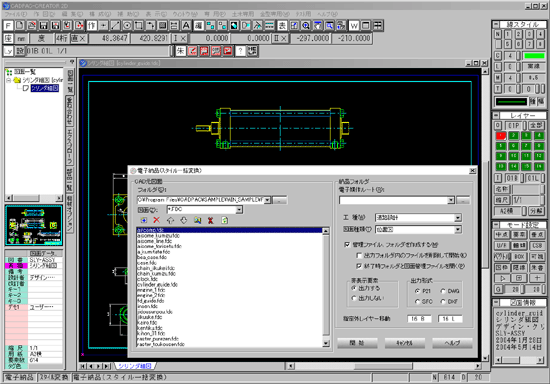
Task: Switch to the 'シリンダ組図' sheet tab
Action: pyautogui.click(x=134, y=366)
